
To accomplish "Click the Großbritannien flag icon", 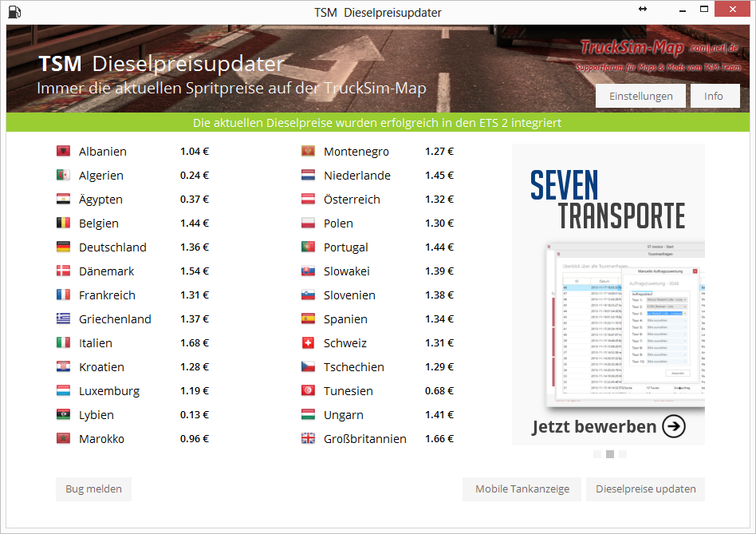I will point(308,438).
